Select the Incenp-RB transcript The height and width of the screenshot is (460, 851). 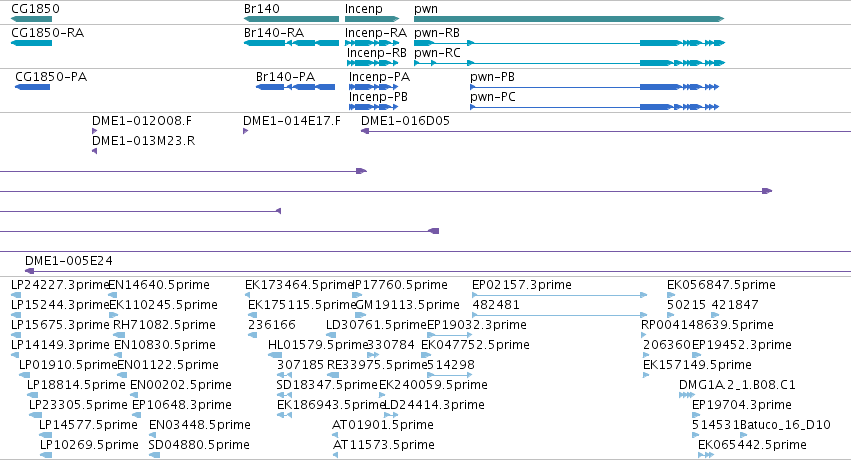373,63
